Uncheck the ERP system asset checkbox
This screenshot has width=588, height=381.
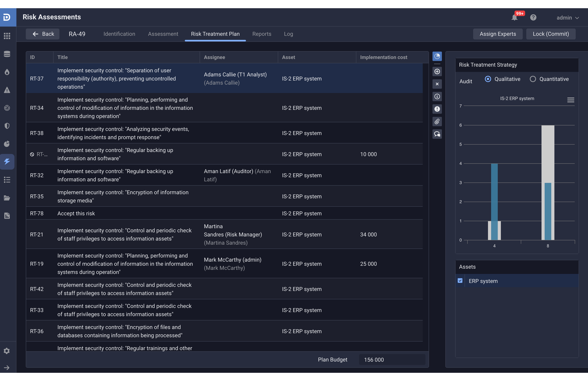pos(460,281)
